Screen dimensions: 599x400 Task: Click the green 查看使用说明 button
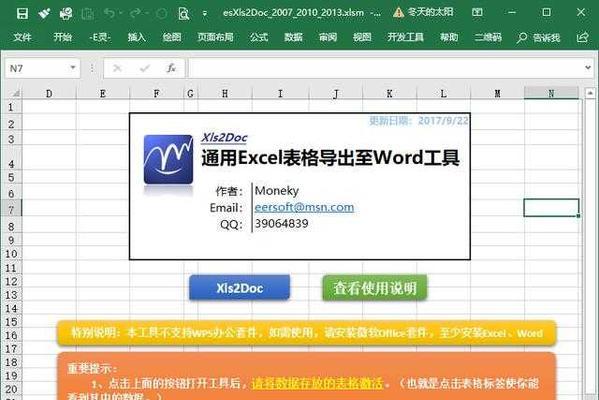374,288
